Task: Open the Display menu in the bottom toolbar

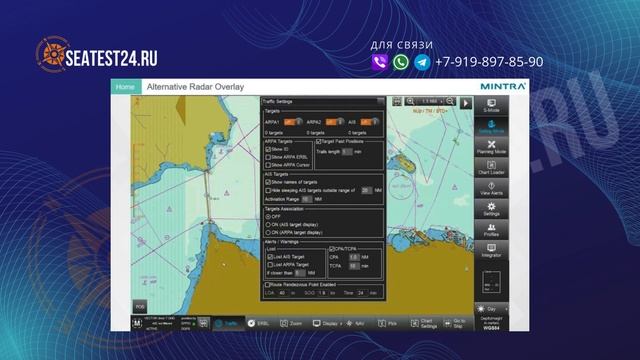Action: [x=327, y=323]
